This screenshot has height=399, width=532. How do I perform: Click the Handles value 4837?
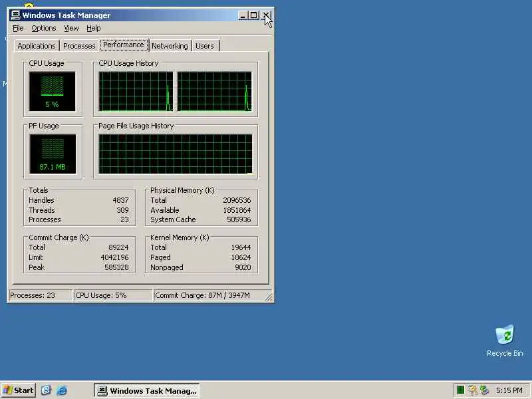(120, 200)
